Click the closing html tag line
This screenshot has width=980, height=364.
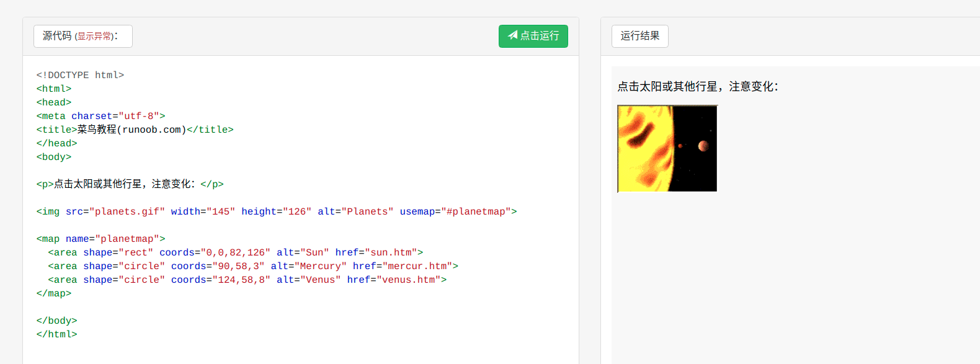[x=56, y=334]
